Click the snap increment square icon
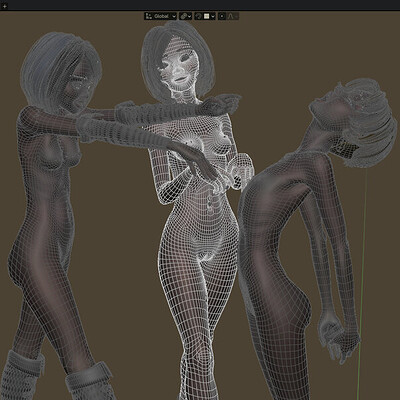The height and width of the screenshot is (400, 400). pyautogui.click(x=207, y=16)
